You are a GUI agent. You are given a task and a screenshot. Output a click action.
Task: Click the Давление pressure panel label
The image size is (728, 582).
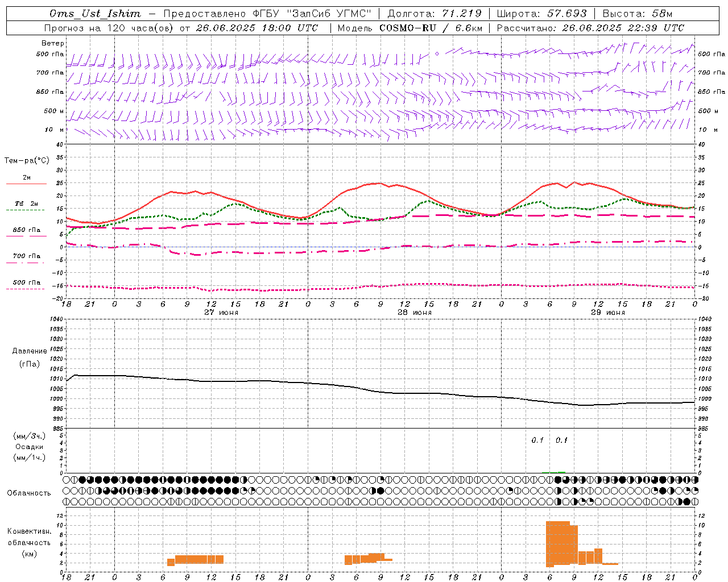[30, 351]
